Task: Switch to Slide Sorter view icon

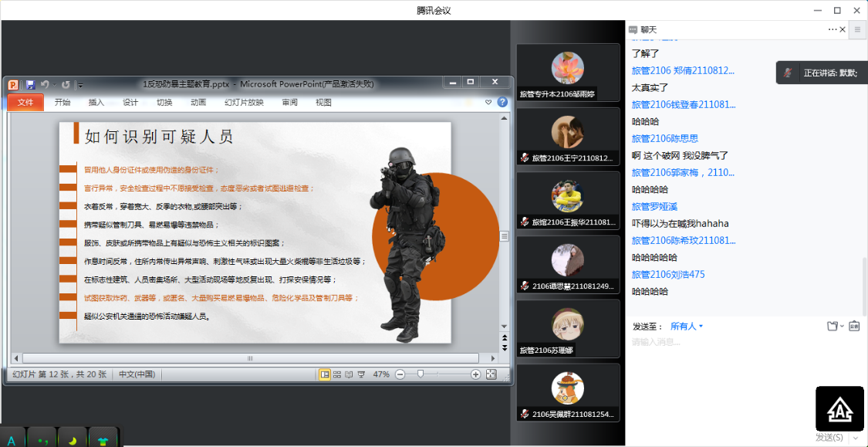Action: point(337,374)
